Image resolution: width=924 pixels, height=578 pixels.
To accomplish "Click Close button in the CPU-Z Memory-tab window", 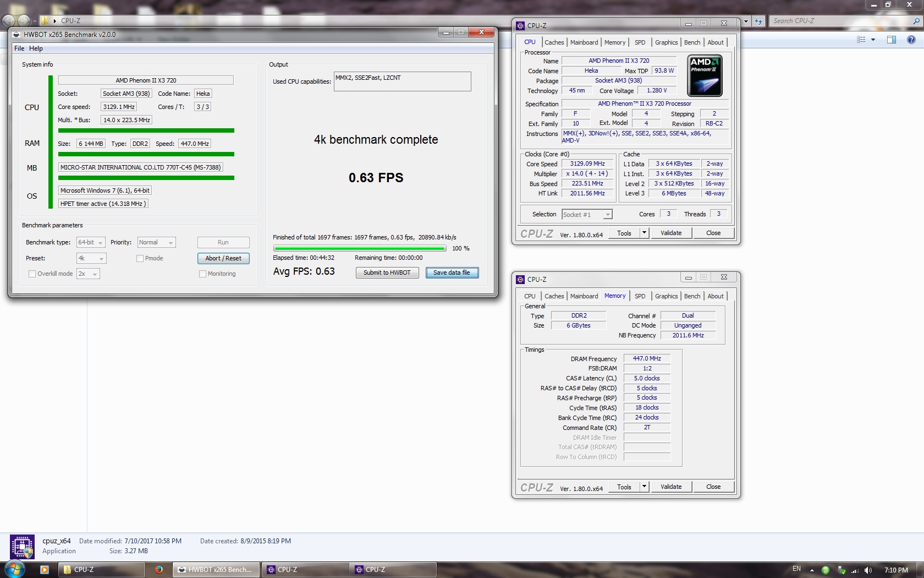I will coord(713,487).
